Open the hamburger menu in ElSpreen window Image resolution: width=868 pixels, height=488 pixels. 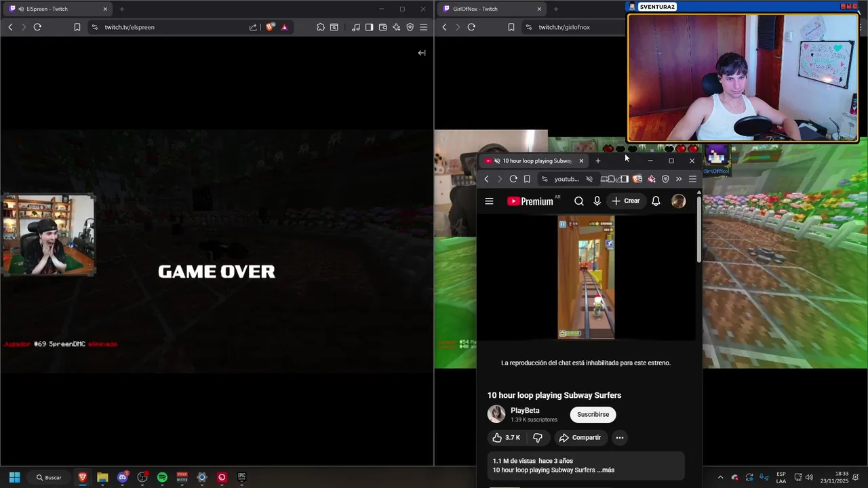click(423, 27)
